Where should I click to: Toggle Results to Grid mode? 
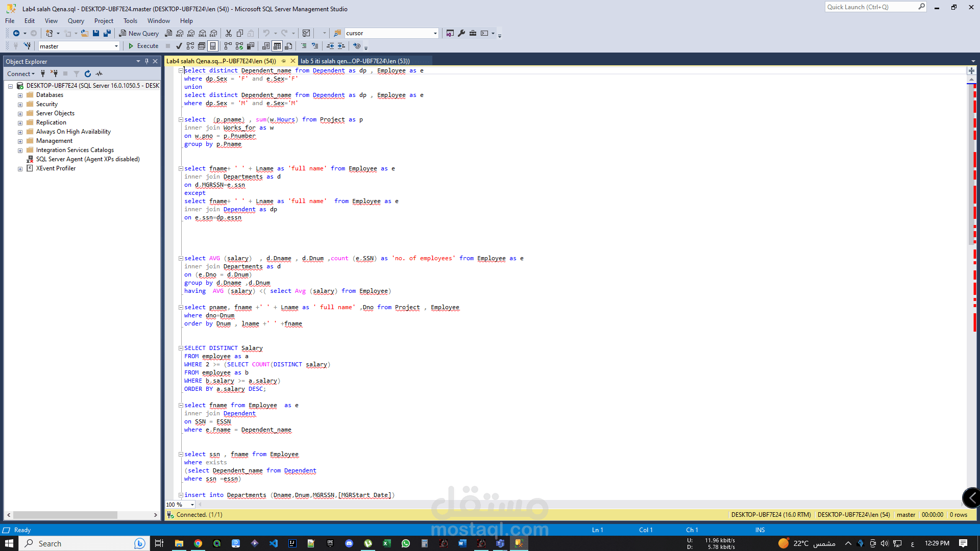pyautogui.click(x=277, y=46)
